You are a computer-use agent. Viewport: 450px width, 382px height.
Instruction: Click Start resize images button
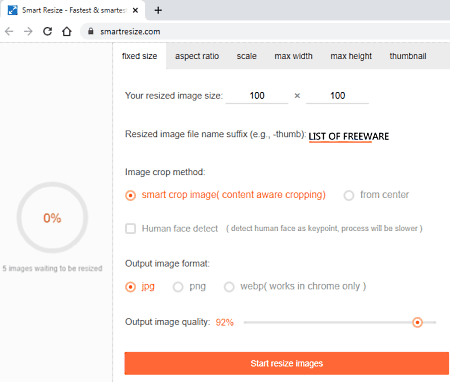click(287, 363)
